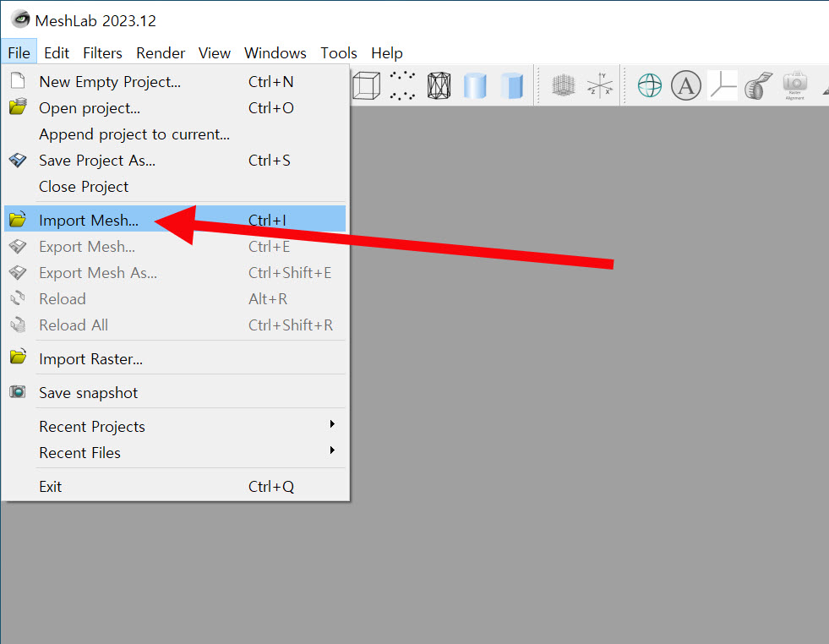Click the Open project folder icon
Viewport: 829px width, 644px height.
click(18, 106)
